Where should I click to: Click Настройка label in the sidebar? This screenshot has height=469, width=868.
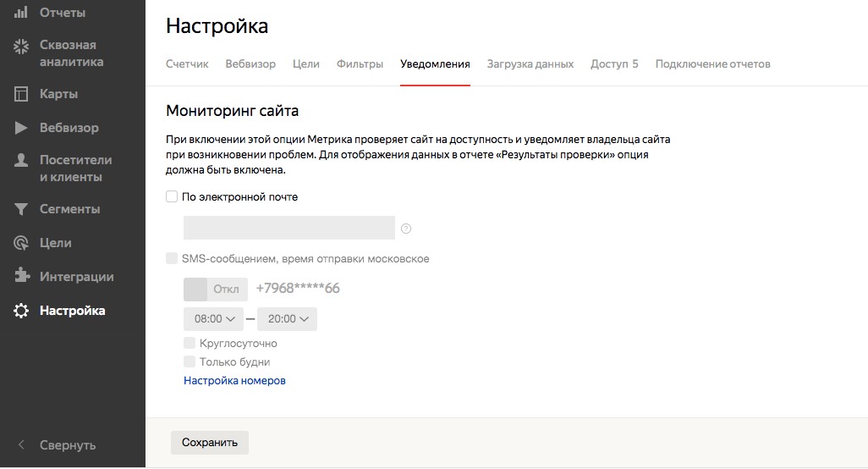tap(73, 311)
